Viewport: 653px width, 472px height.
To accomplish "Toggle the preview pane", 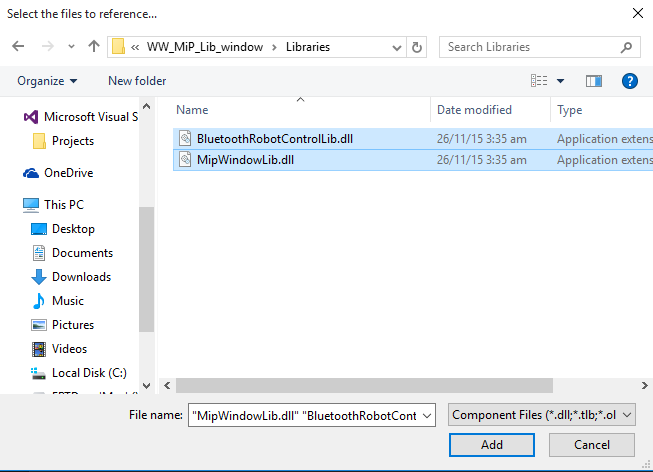I will 593,81.
